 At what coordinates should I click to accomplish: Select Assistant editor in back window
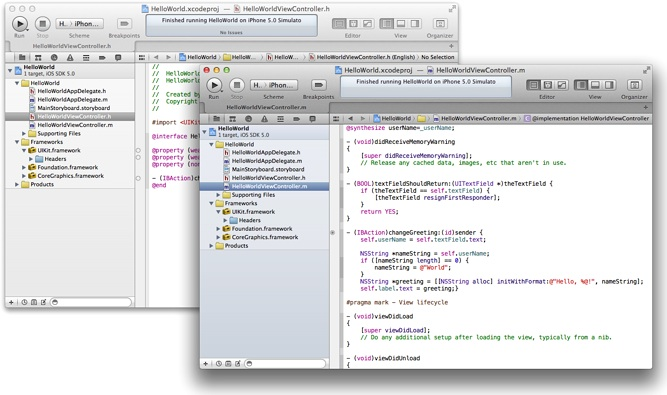(353, 24)
